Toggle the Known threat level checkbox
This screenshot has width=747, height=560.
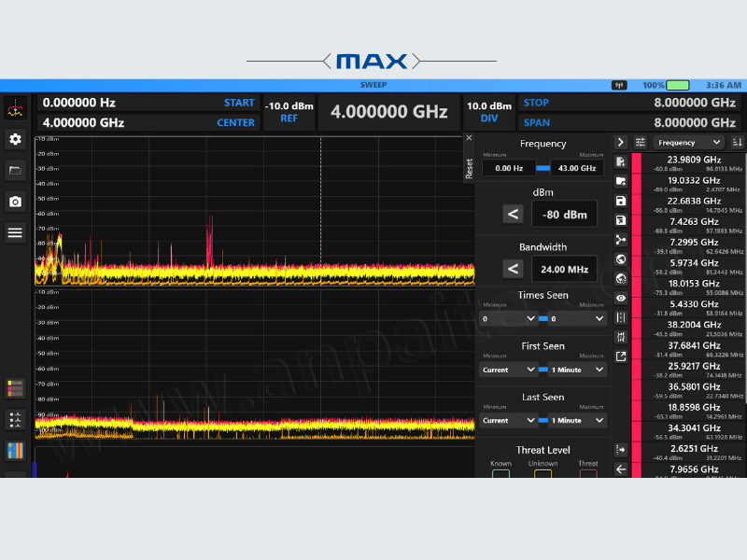click(x=500, y=474)
